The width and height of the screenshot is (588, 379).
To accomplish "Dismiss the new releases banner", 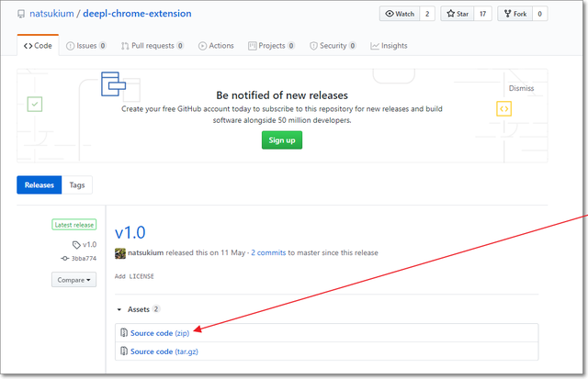I will point(521,88).
